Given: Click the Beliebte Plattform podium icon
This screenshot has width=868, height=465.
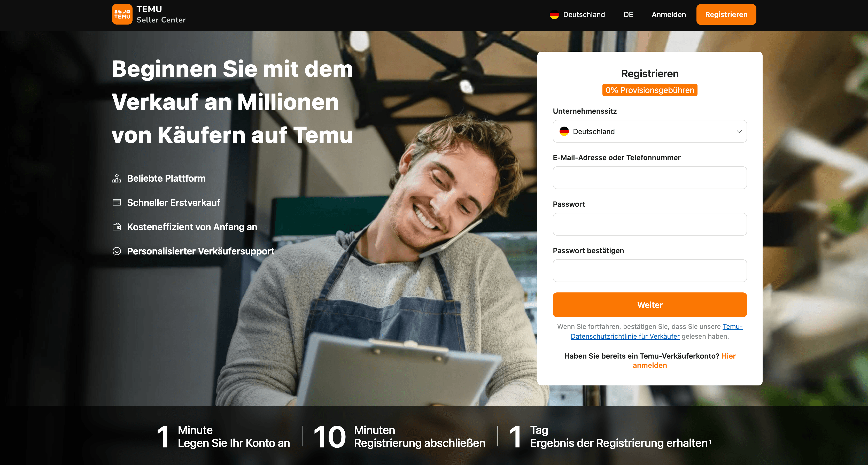Looking at the screenshot, I should 117,178.
